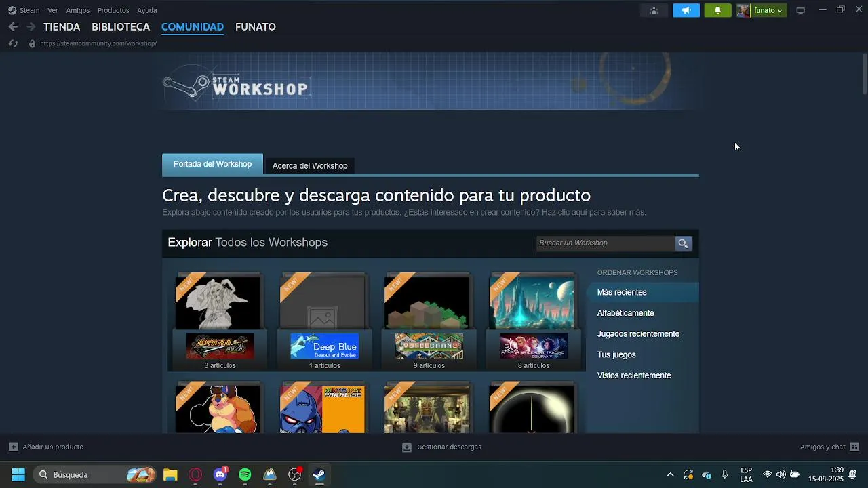Click the steamcommunity.com/workshop URL
868x488 pixels.
tap(98, 43)
